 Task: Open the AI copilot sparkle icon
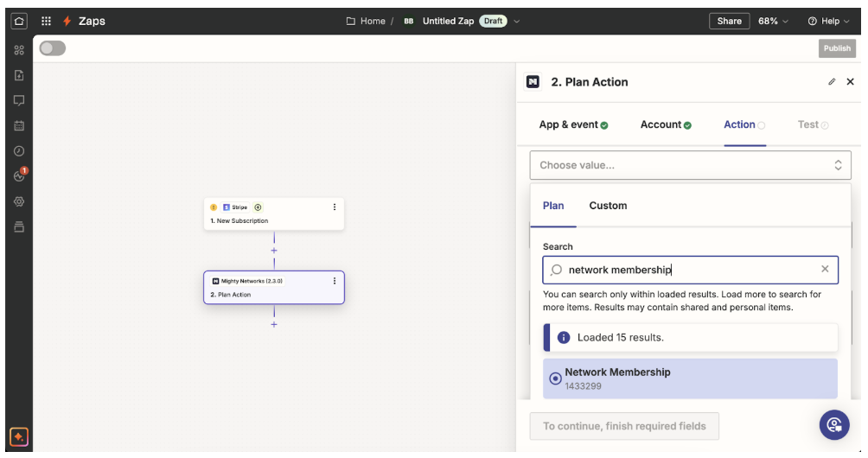click(19, 437)
